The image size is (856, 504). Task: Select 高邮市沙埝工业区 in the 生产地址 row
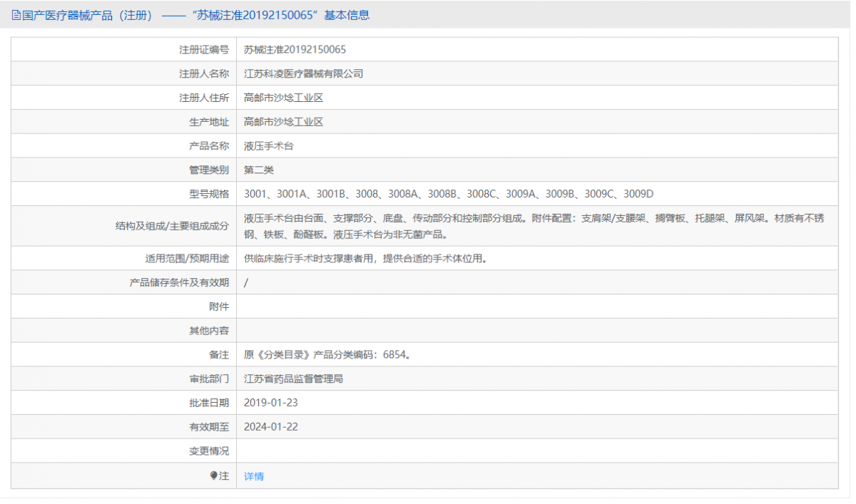click(x=283, y=122)
